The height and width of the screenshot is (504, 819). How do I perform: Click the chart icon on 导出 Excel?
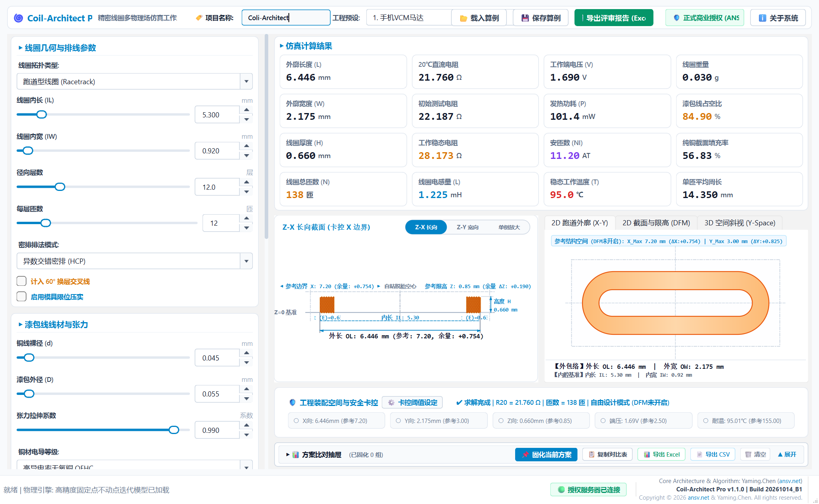click(x=647, y=455)
